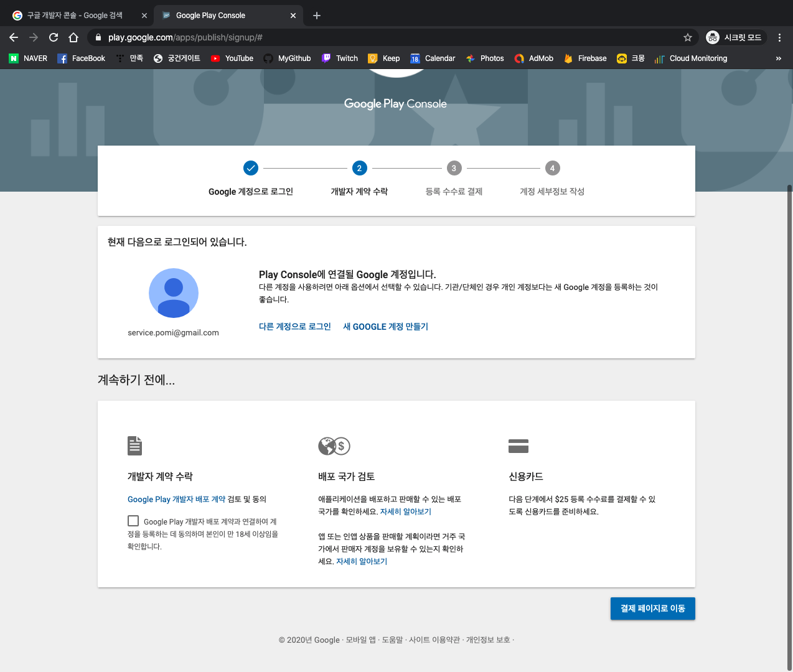Open the 크몽 bookmark
This screenshot has height=672, width=793.
631,58
